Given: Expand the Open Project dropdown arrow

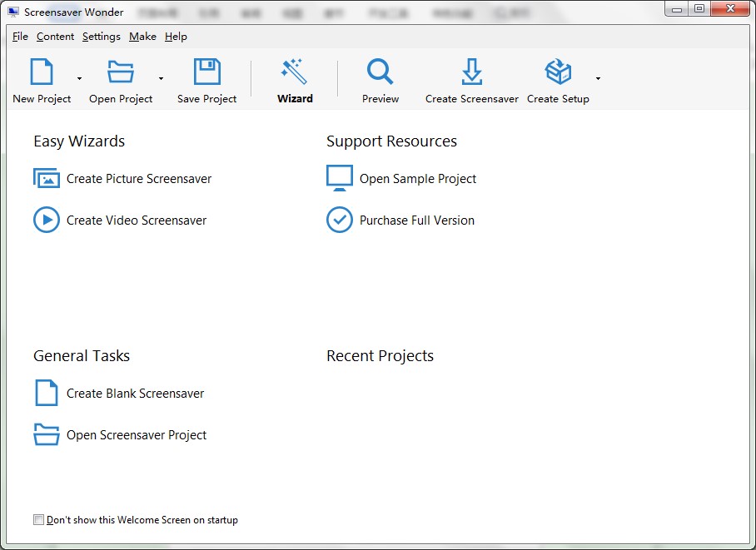Looking at the screenshot, I should tap(161, 79).
